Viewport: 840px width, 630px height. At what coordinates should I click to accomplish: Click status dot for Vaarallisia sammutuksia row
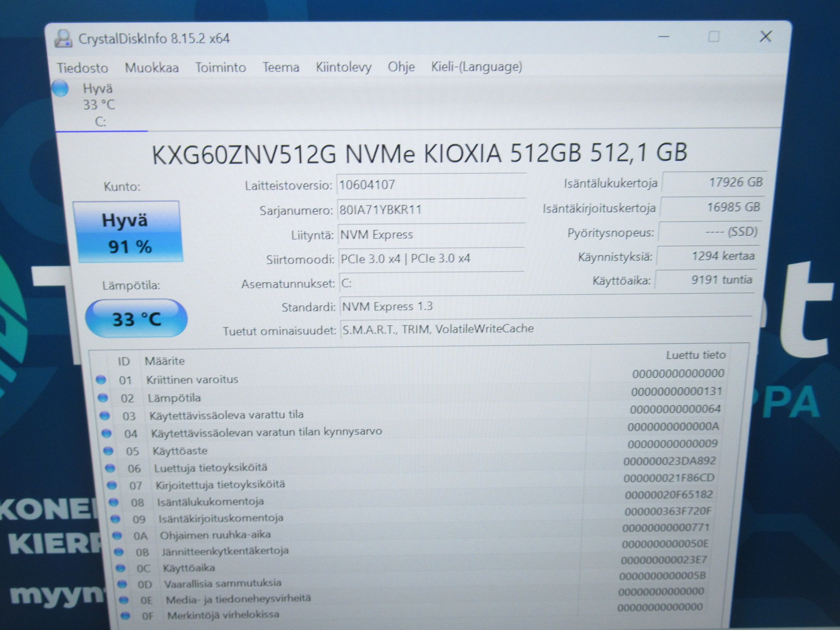tap(122, 584)
